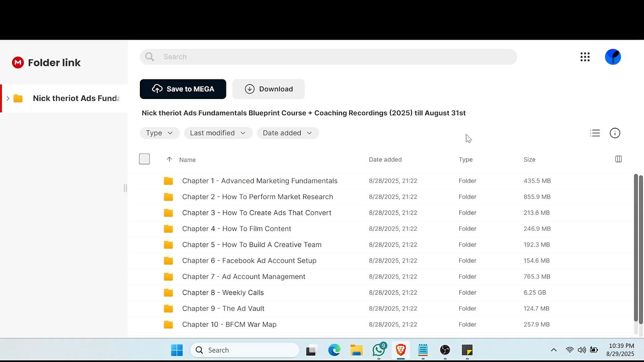Open Notepad from taskbar
644x362 pixels.
[423, 350]
